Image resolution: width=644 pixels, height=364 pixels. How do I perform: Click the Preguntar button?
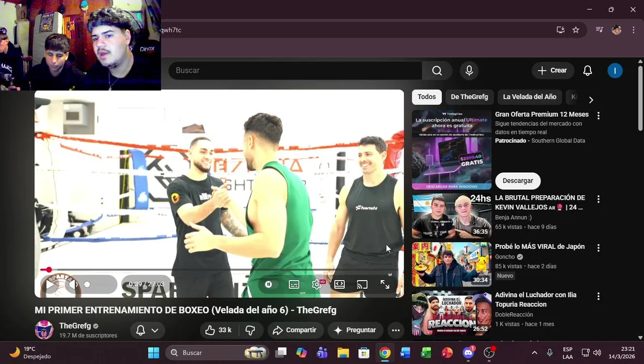355,330
